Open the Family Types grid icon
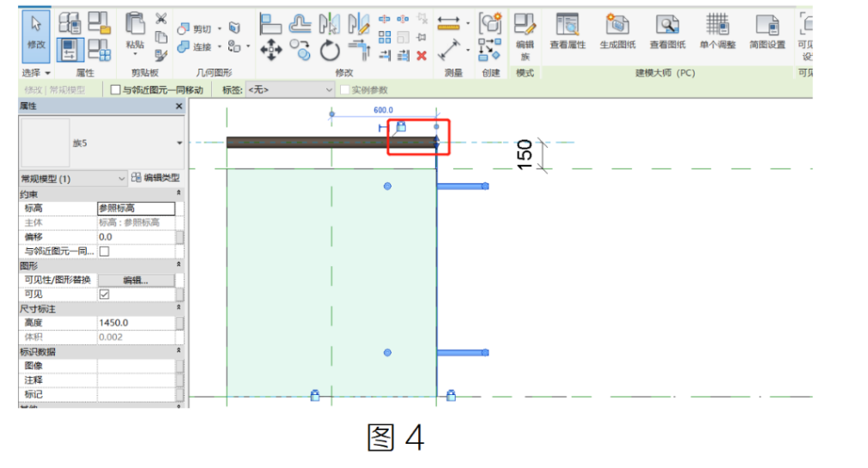The height and width of the screenshot is (468, 868). point(100,50)
